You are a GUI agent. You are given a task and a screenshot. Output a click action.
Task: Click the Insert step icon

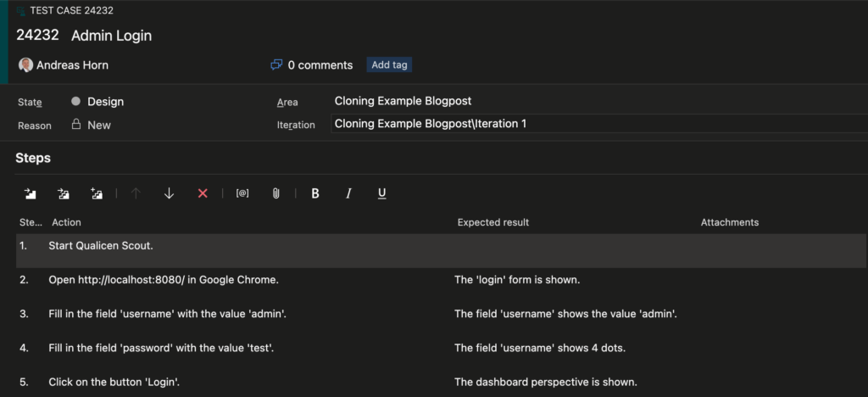point(31,193)
